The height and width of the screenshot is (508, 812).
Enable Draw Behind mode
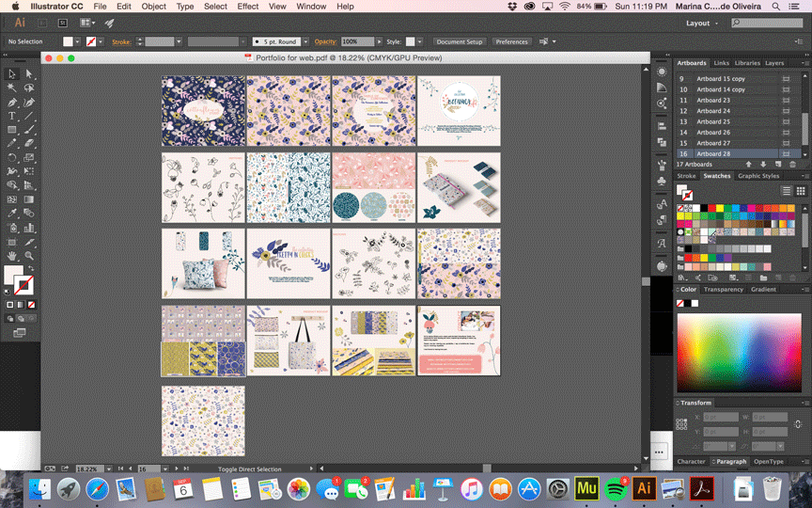point(21,318)
